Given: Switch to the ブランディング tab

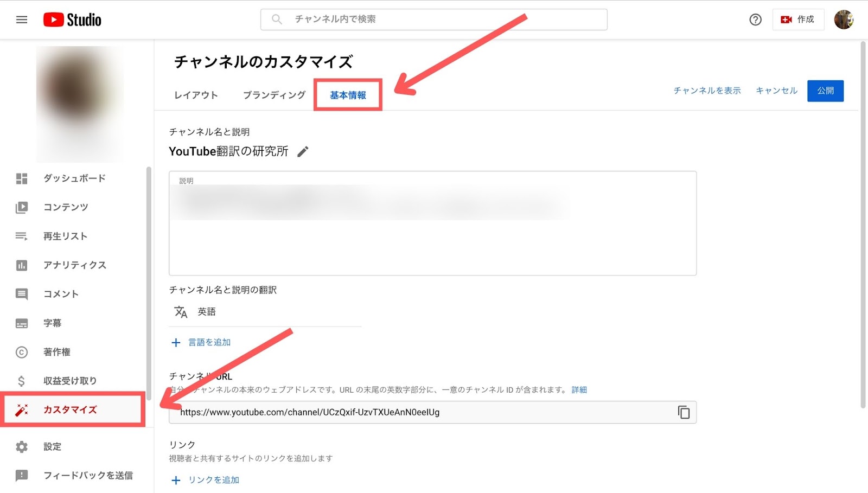Looking at the screenshot, I should pyautogui.click(x=275, y=95).
